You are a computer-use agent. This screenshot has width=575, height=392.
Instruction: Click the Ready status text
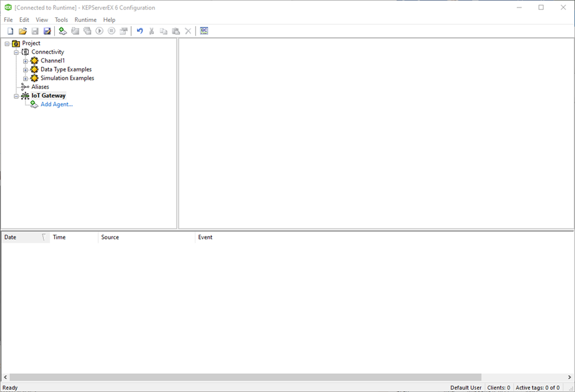click(x=10, y=388)
